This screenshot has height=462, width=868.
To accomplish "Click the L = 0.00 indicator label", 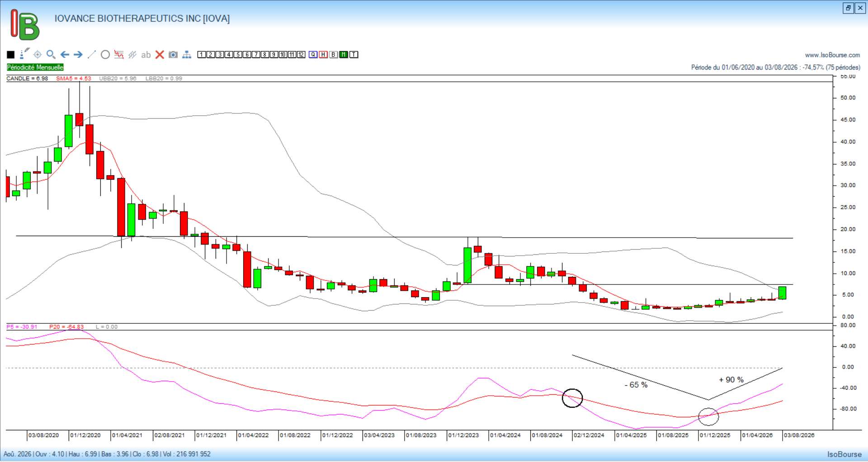I will [x=107, y=327].
